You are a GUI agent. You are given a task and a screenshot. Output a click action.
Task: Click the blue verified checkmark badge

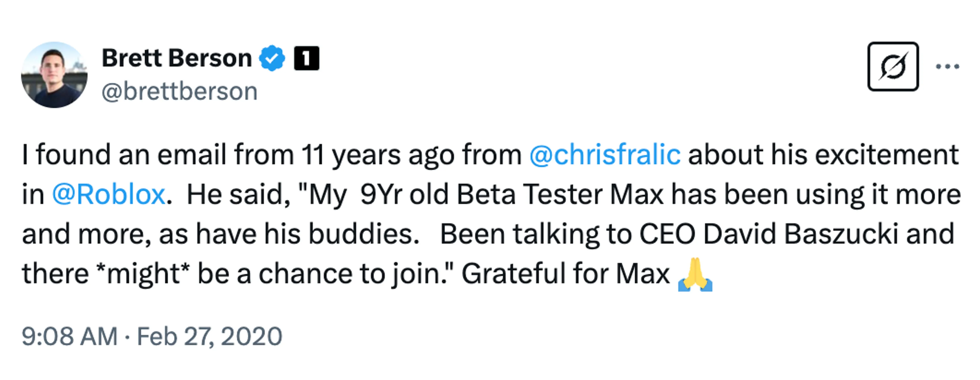coord(272,58)
